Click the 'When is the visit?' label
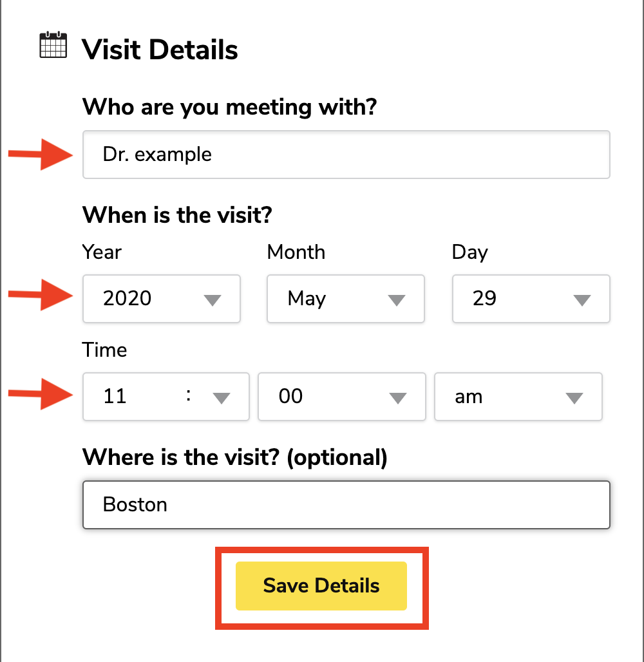 coord(177,215)
